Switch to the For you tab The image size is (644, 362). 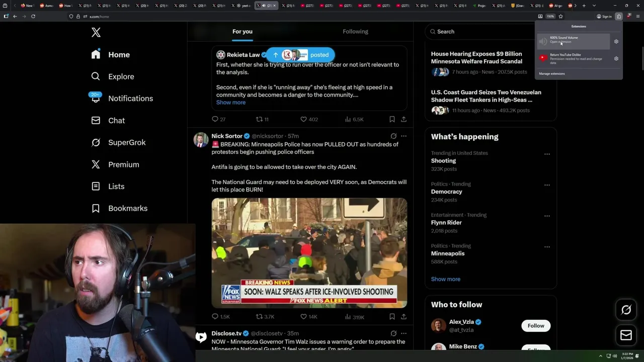pos(243,31)
